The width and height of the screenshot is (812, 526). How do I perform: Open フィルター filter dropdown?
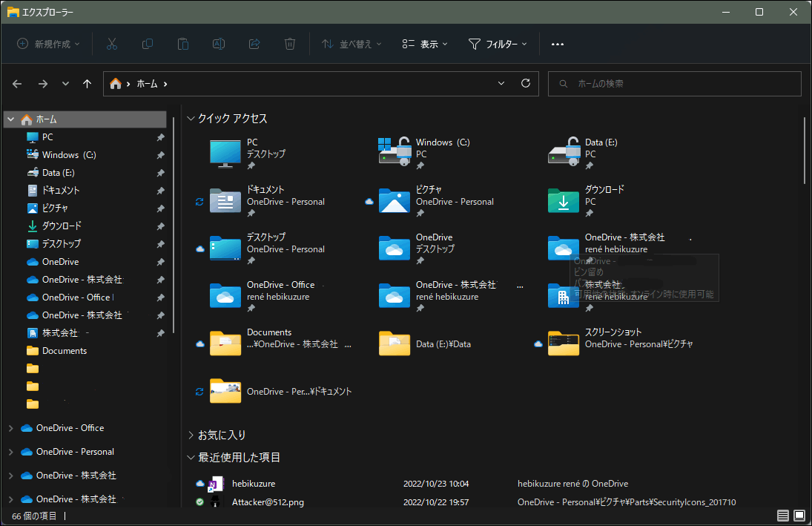498,44
